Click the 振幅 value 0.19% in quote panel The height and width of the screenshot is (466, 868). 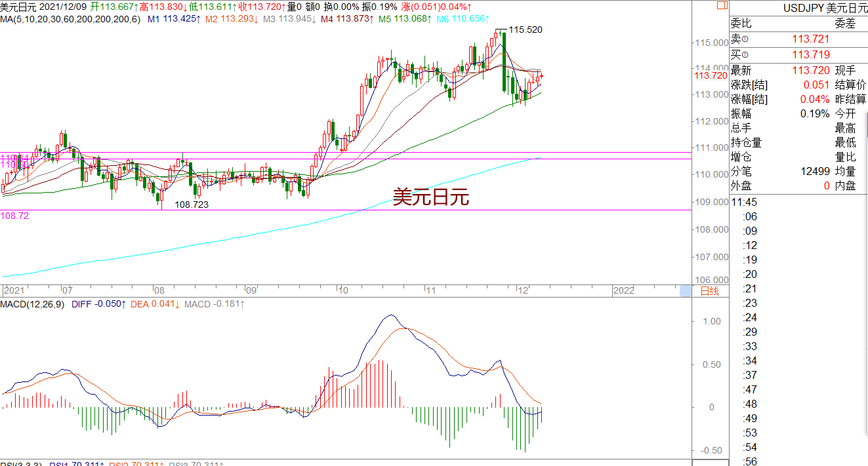coord(816,114)
